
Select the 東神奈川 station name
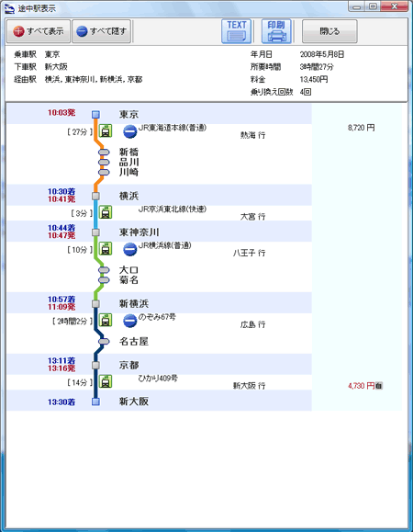139,232
